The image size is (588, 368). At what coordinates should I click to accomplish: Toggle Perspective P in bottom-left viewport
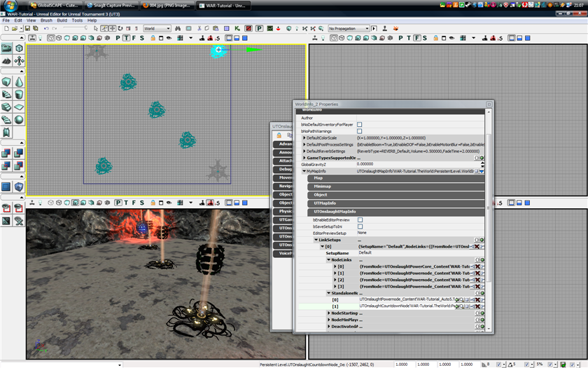point(118,203)
